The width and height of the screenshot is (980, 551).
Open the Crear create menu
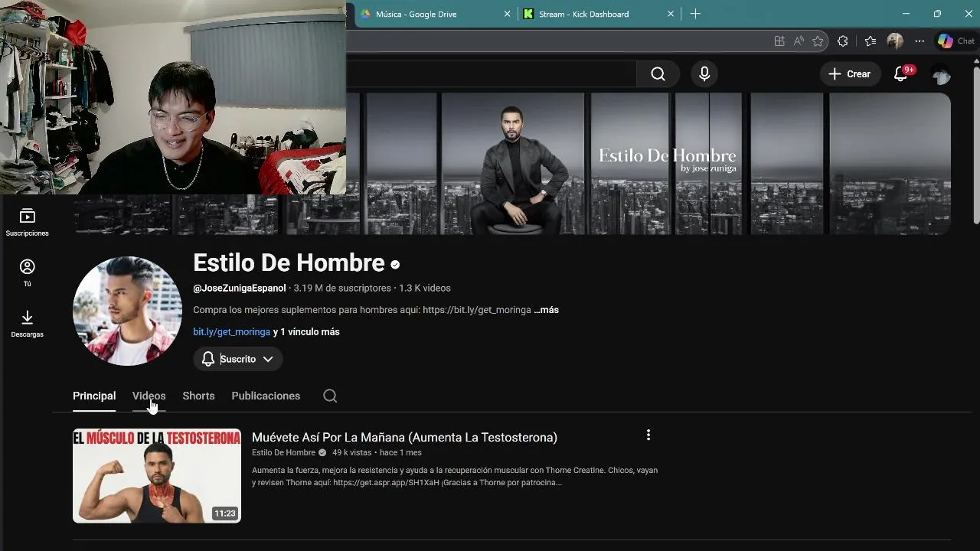tap(850, 74)
